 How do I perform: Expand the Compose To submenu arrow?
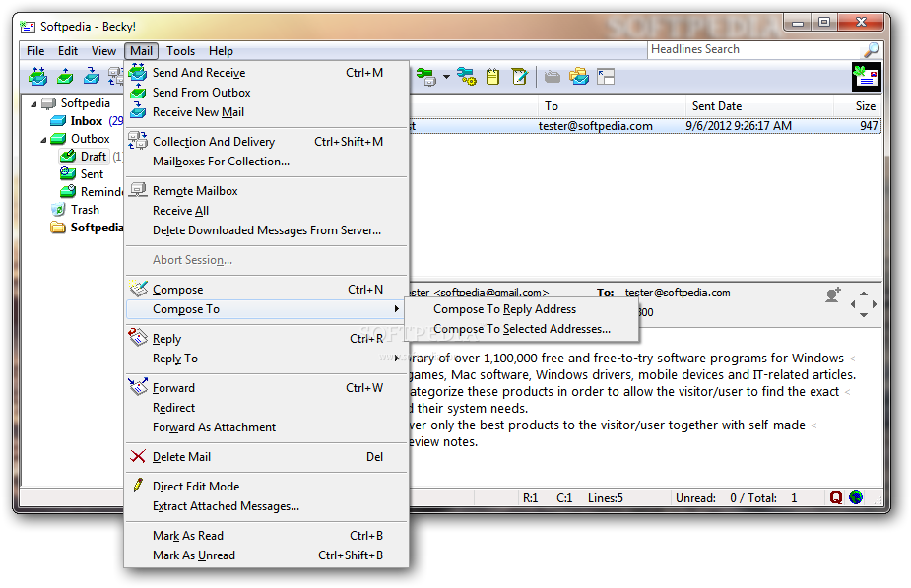coord(396,309)
